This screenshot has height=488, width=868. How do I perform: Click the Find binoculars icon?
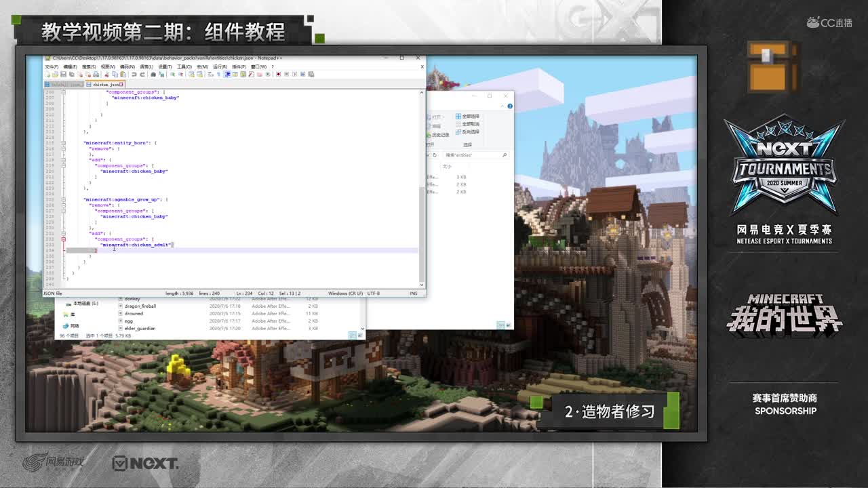click(x=153, y=74)
